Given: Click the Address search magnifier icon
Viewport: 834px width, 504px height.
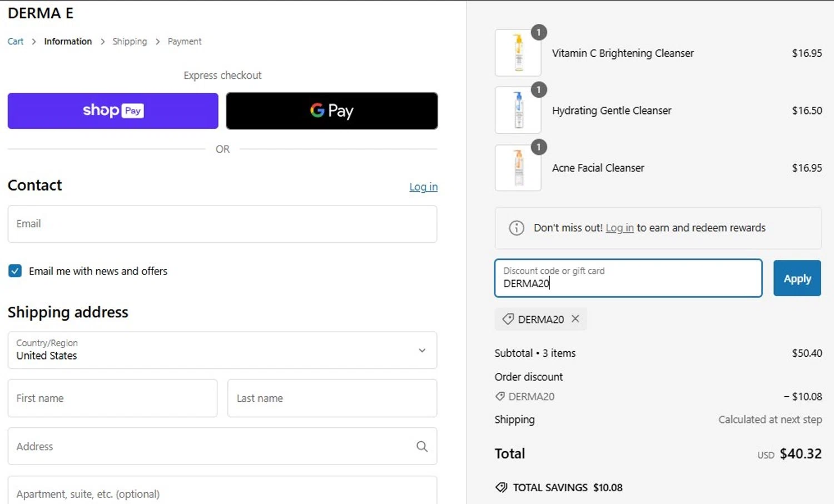Looking at the screenshot, I should (422, 446).
